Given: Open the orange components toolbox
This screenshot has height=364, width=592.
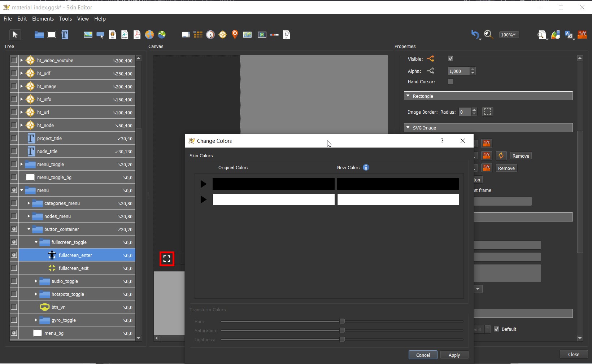Looking at the screenshot, I should click(582, 35).
